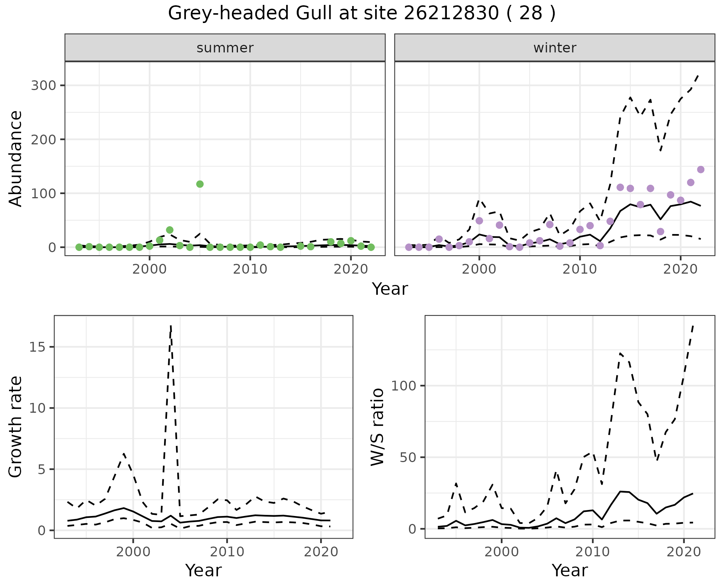This screenshot has height=588, width=724.
Task: Click the 'Growth rate' y-axis title
Action: coord(15,427)
